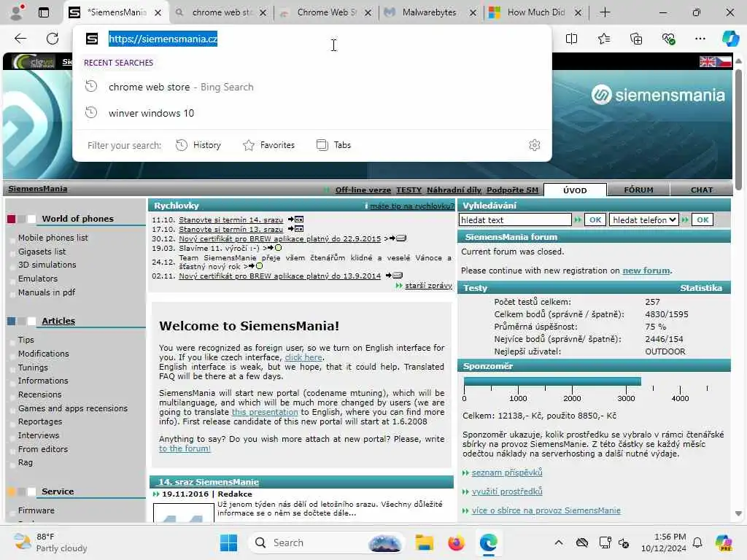Click scrollbar down arrow
This screenshot has width=747, height=560.
738,514
